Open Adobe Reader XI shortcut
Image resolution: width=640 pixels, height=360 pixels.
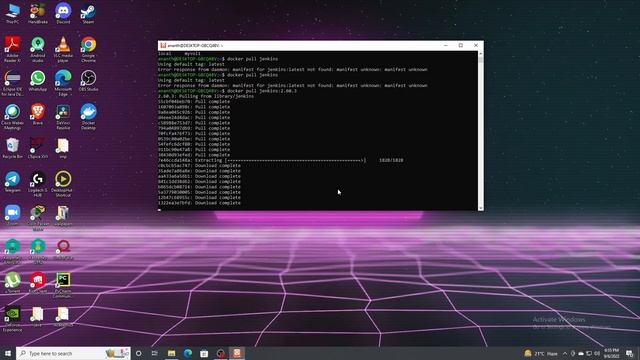click(13, 49)
